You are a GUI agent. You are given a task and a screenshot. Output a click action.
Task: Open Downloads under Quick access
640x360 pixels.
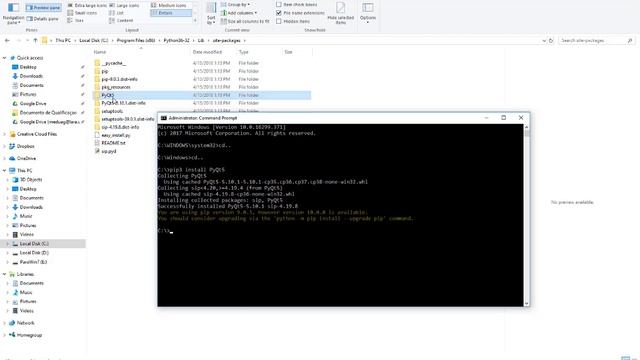pyautogui.click(x=31, y=76)
